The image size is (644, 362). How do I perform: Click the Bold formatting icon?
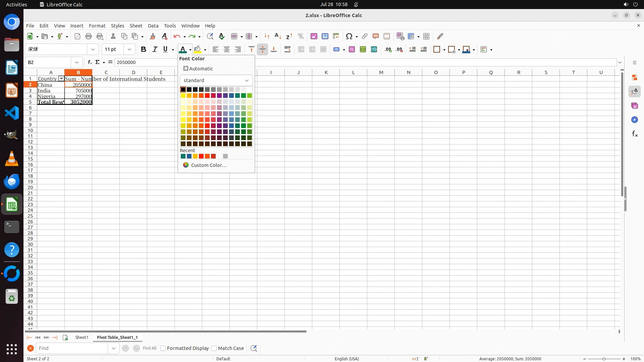pos(144,50)
